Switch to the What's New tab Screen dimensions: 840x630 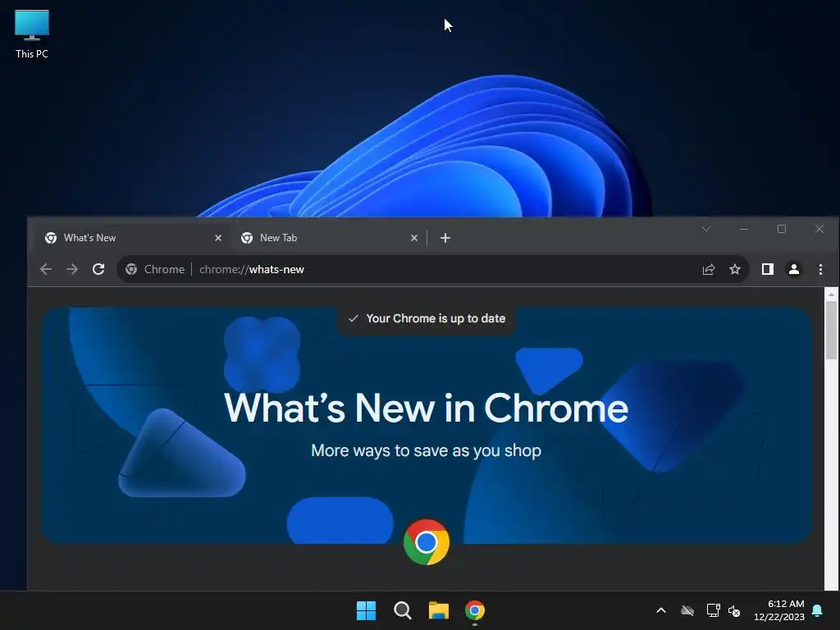[x=134, y=238]
